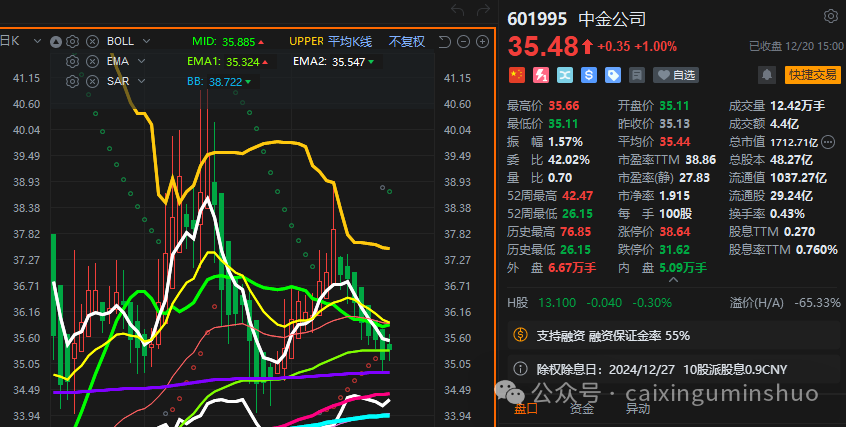This screenshot has width=846, height=427.
Task: Click 历史最高 76.85 value
Action: 576,232
